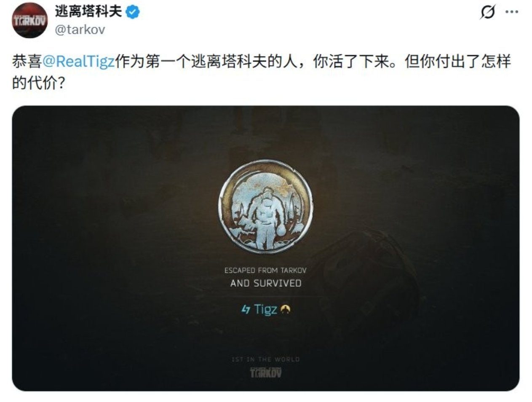The image size is (532, 402).
Task: Click the tweet text starting with 恭喜
Action: [261, 62]
